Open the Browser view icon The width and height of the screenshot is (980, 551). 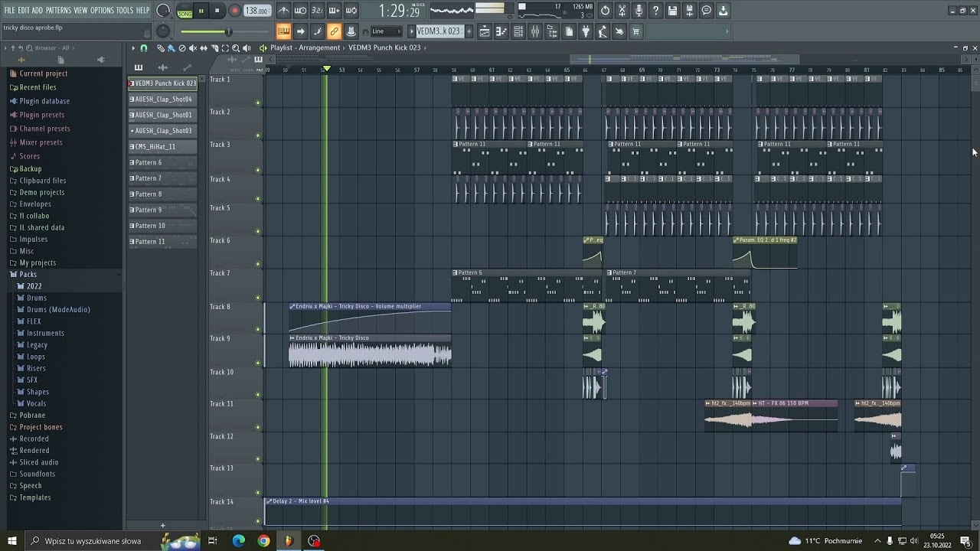552,31
